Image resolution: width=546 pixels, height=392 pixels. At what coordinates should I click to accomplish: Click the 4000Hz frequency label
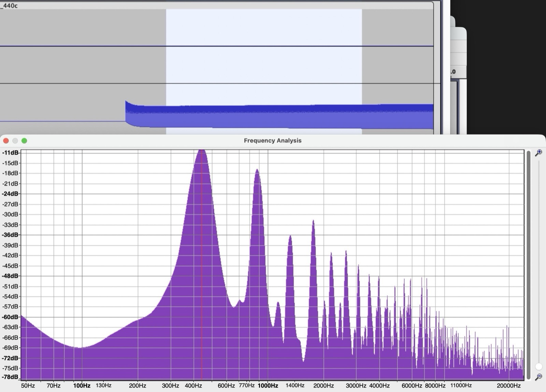click(x=379, y=386)
